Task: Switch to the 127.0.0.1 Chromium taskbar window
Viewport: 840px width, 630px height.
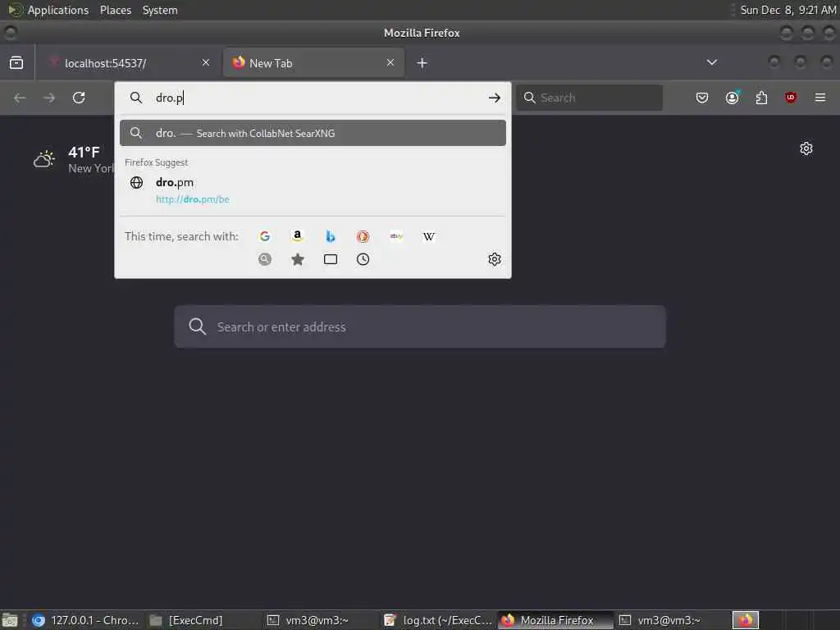Action: pyautogui.click(x=85, y=620)
